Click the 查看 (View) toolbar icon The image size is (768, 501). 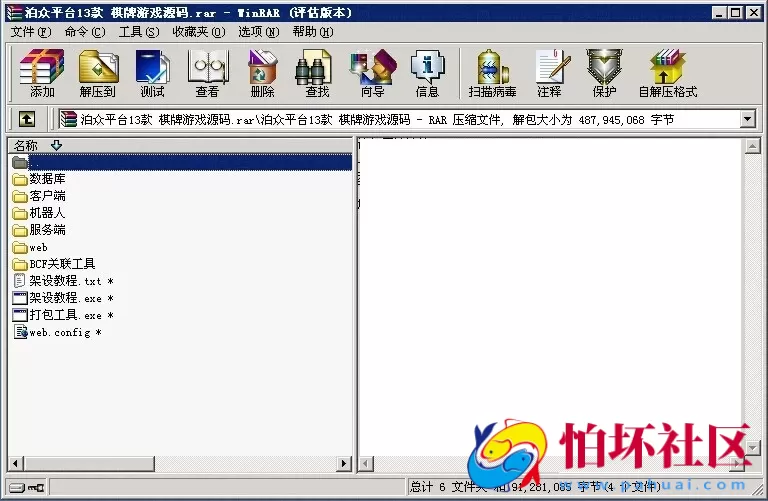coord(207,73)
